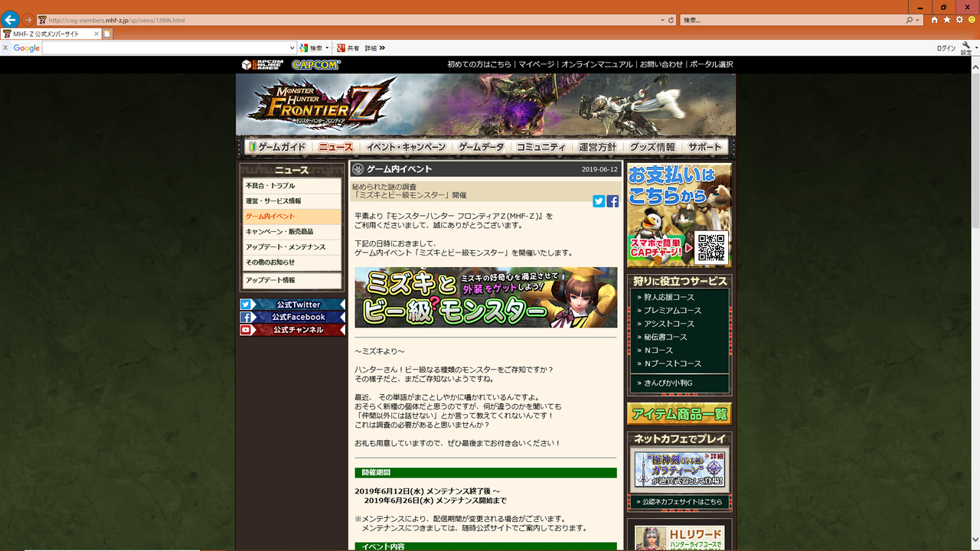
Task: Click the 公式Facebook button
Action: click(x=292, y=317)
